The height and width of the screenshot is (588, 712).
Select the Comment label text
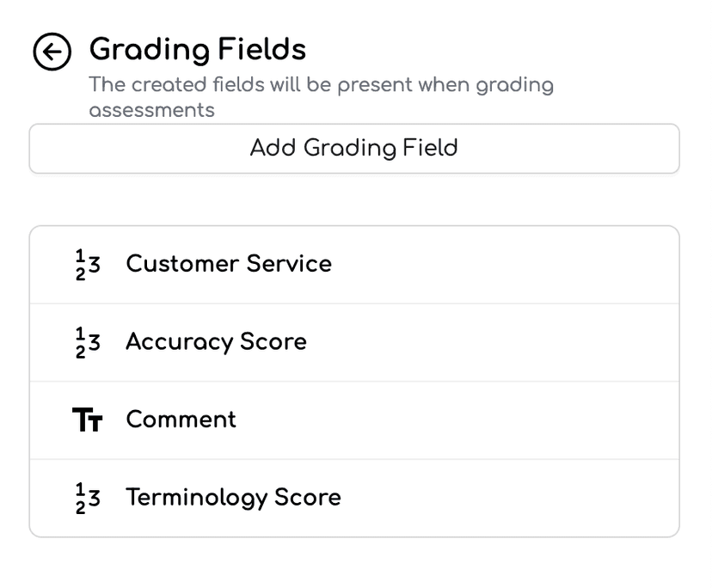pyautogui.click(x=181, y=420)
